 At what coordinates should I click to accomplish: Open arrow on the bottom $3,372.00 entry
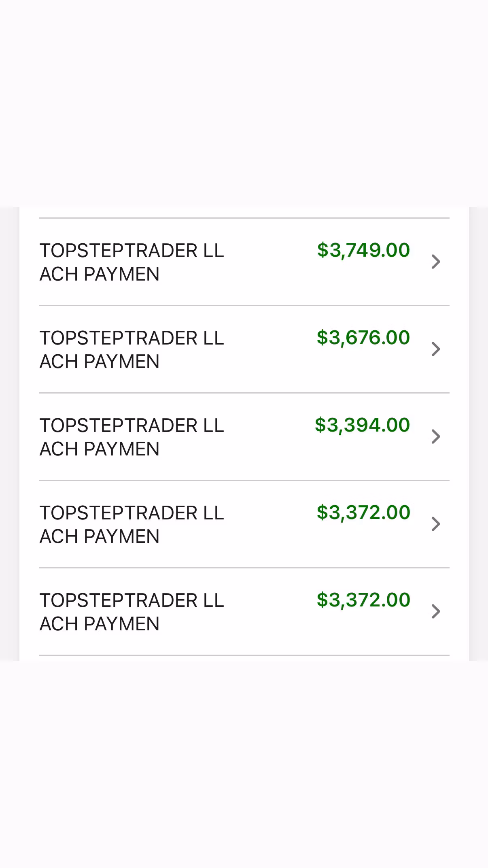pyautogui.click(x=435, y=611)
